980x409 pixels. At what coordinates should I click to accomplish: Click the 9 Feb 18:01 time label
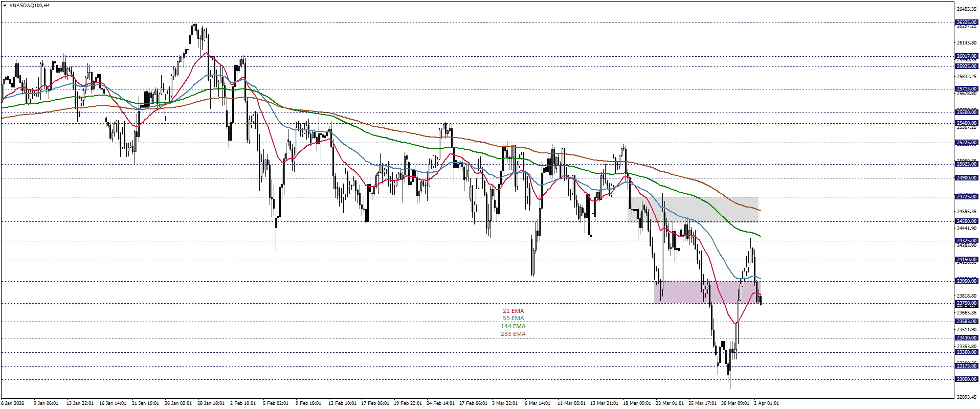point(308,403)
